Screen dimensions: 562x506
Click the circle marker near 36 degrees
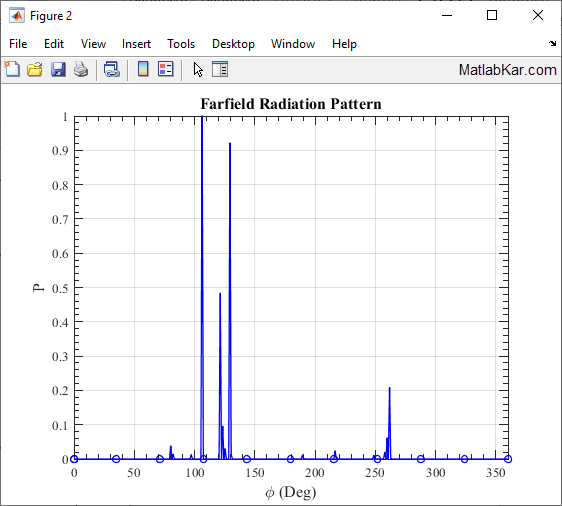click(x=116, y=459)
